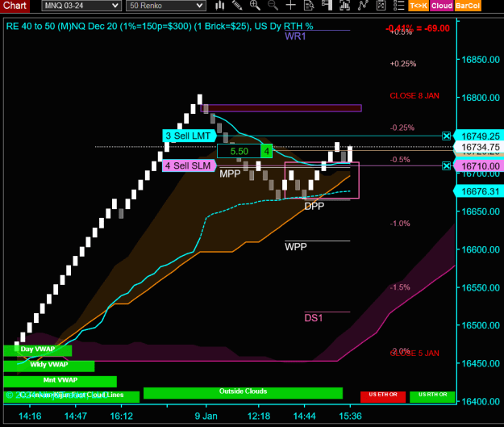Viewport: 504px width, 427px height.
Task: Click the DS1 pivot label
Action: (x=314, y=318)
